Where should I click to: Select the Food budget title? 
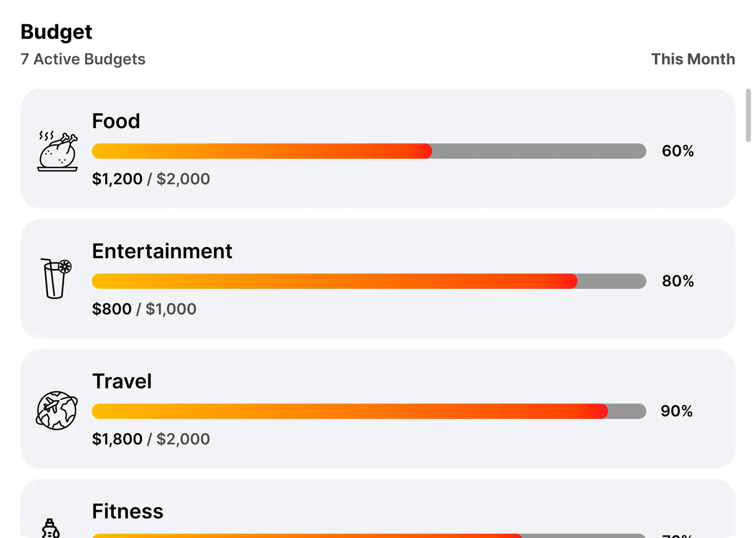coord(116,121)
